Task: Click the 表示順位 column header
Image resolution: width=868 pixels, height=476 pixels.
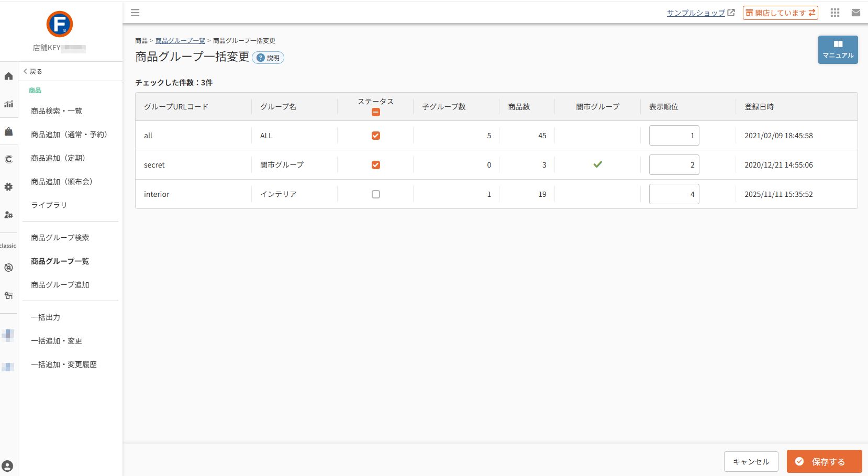Action: pyautogui.click(x=664, y=107)
